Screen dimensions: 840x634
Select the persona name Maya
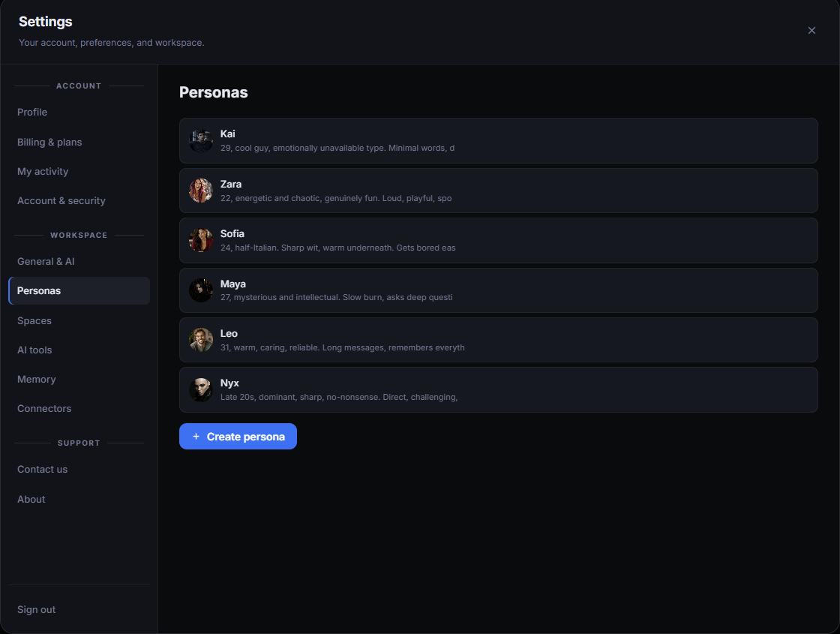[233, 284]
